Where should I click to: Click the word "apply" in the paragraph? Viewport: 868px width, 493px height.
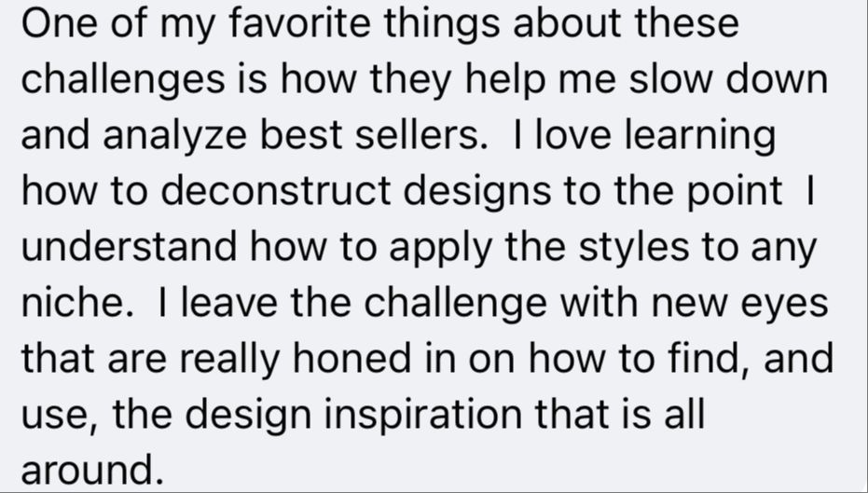point(440,246)
